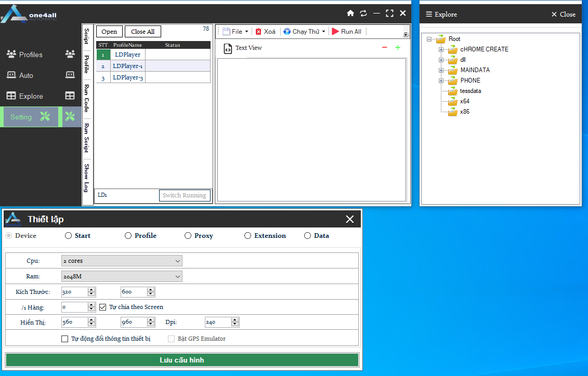Increase the Dpi value with stepper

[235, 320]
